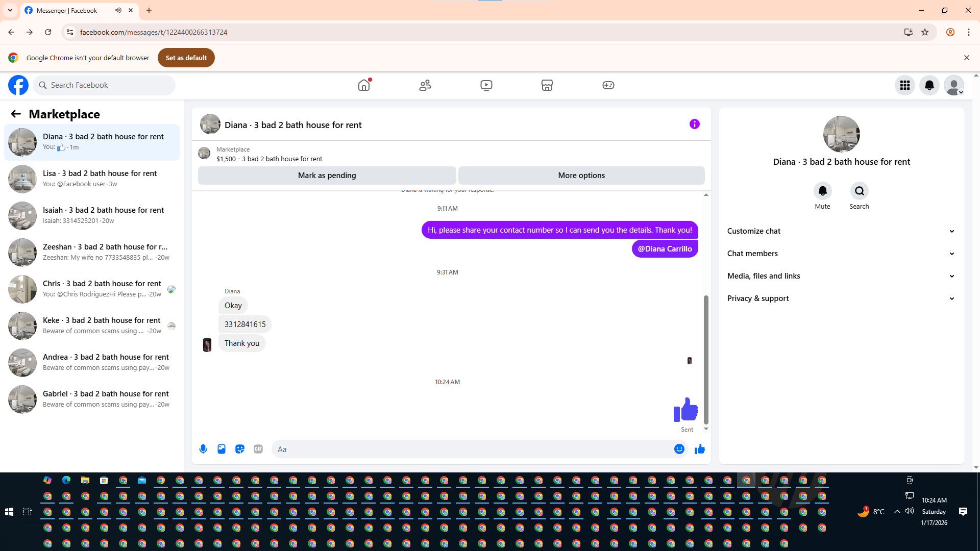The width and height of the screenshot is (980, 551).
Task: Open the sticker picker icon
Action: 240,449
